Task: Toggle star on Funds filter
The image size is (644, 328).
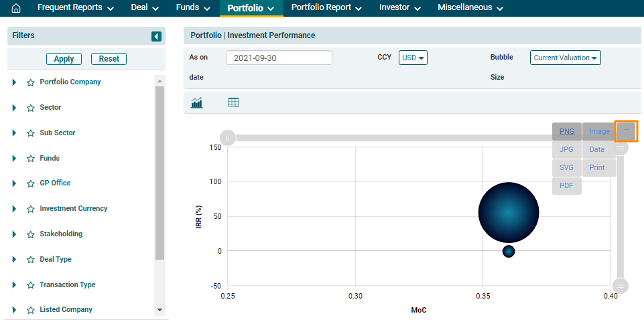Action: coord(30,159)
